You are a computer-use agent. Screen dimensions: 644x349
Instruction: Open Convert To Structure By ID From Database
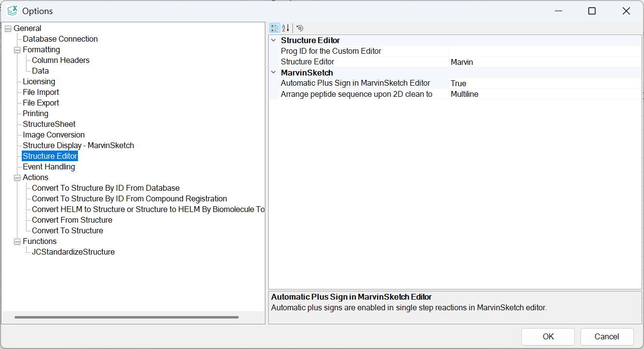106,188
